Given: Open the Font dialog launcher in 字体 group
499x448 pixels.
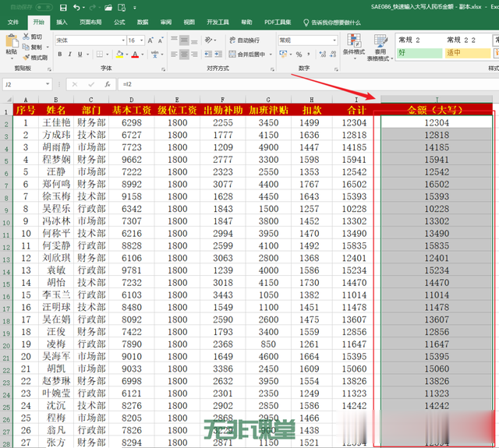Looking at the screenshot, I should 163,69.
